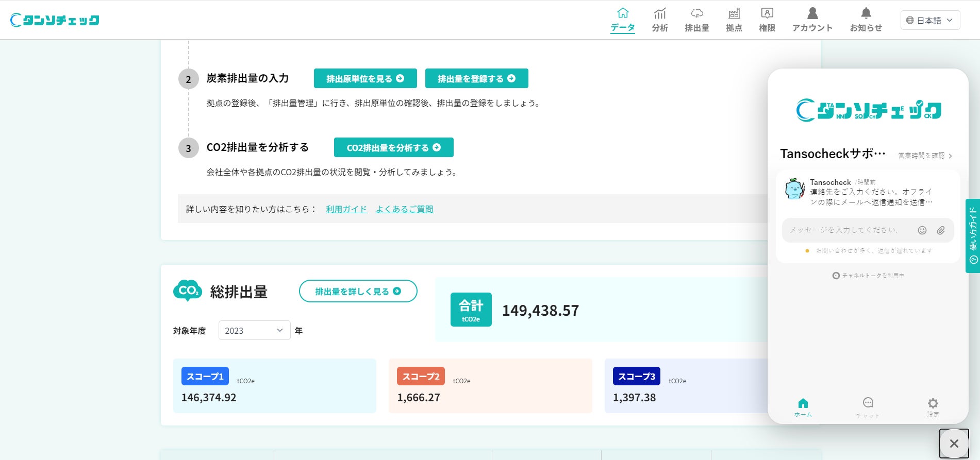
Task: Open the 対象年度 2023 year dropdown
Action: tap(255, 330)
